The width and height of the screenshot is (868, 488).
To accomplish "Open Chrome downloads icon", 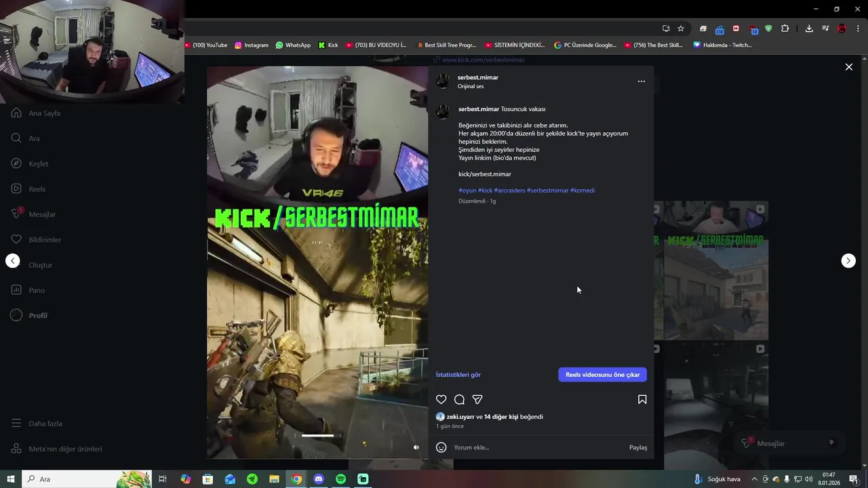I will (809, 28).
